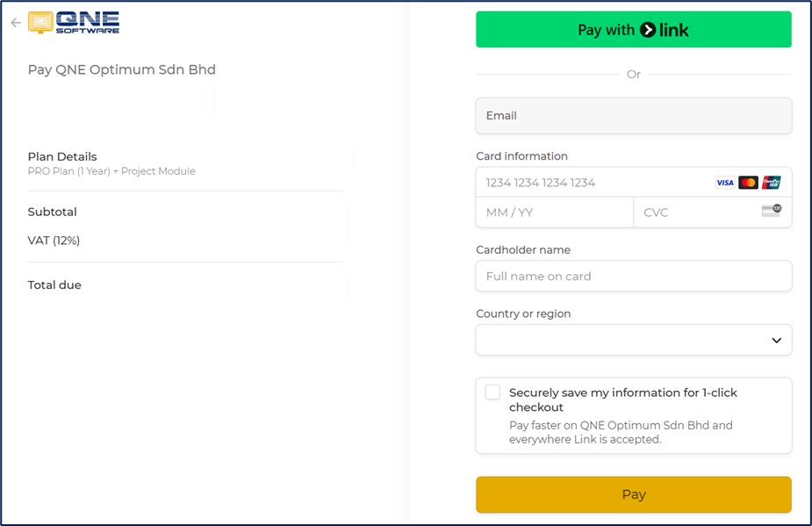Click the UnionPay card icon
The height and width of the screenshot is (526, 812).
771,183
